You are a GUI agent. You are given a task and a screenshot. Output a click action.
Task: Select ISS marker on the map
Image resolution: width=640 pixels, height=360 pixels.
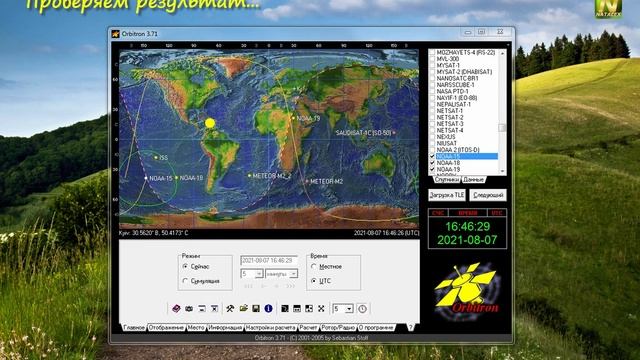[156, 157]
